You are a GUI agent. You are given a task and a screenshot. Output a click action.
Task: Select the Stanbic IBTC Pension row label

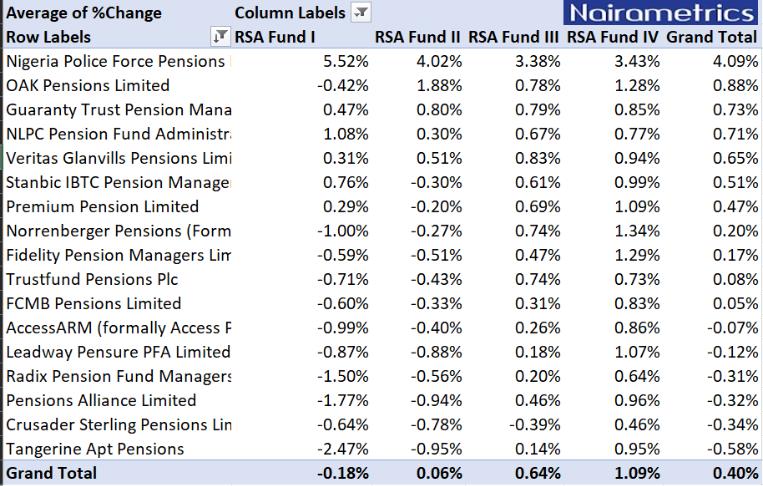click(117, 182)
